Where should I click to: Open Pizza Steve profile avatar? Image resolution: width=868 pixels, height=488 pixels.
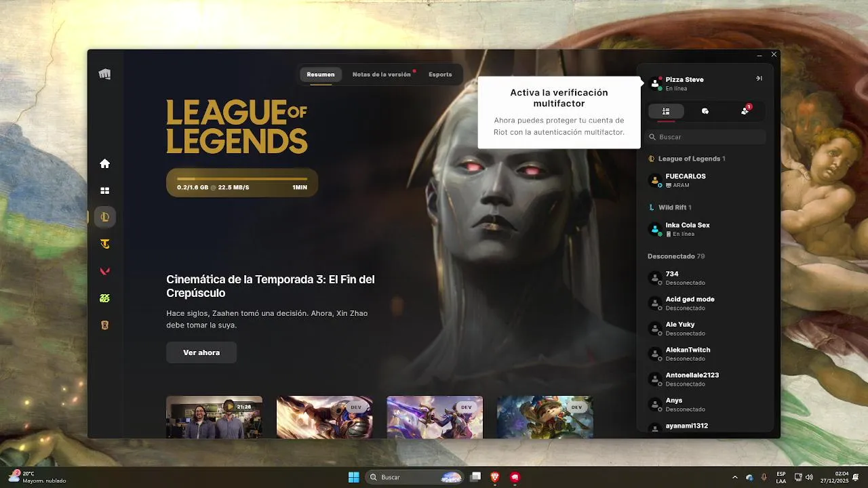coord(655,83)
